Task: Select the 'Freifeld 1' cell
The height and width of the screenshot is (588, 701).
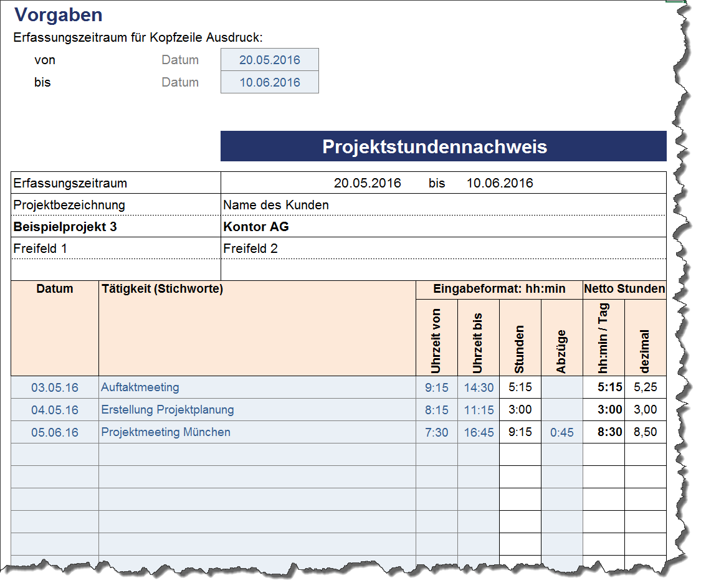Action: click(x=116, y=248)
